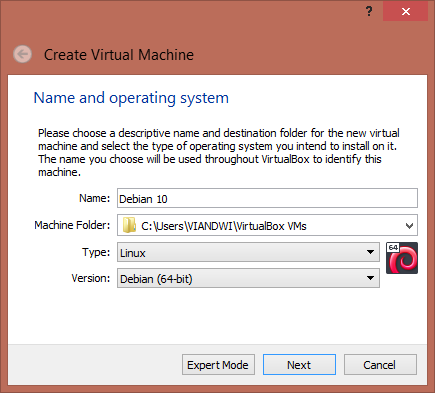This screenshot has width=435, height=393.
Task: Click the Debian 64-bit OS logo
Action: [x=402, y=258]
